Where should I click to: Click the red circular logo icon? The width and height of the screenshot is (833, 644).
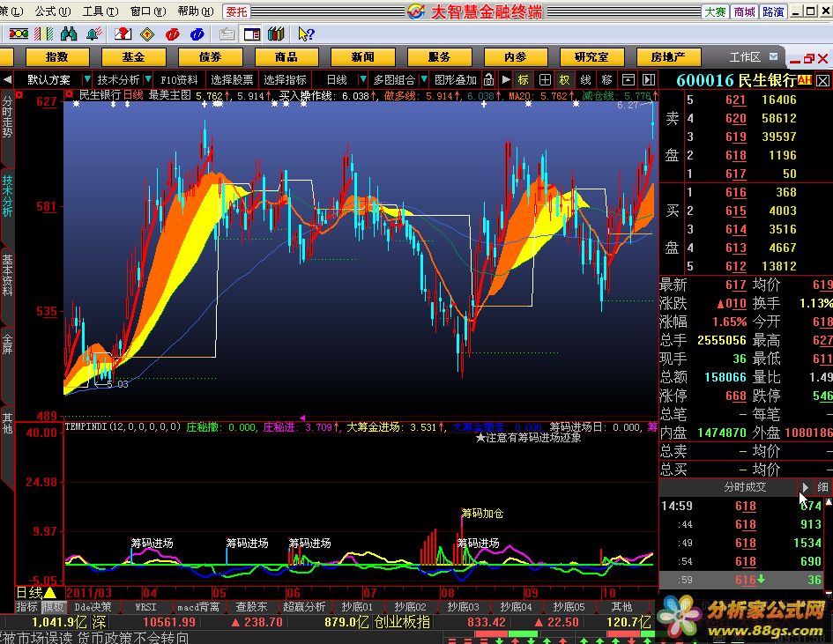[172, 34]
